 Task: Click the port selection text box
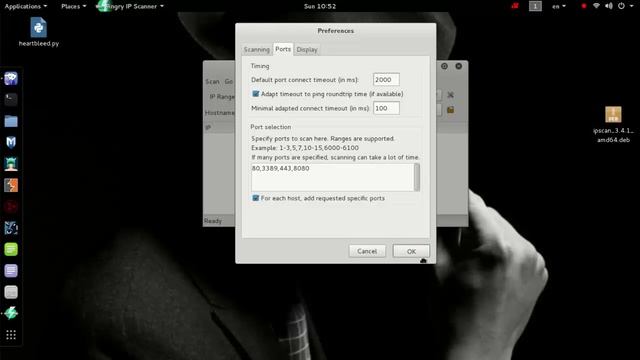[332, 177]
